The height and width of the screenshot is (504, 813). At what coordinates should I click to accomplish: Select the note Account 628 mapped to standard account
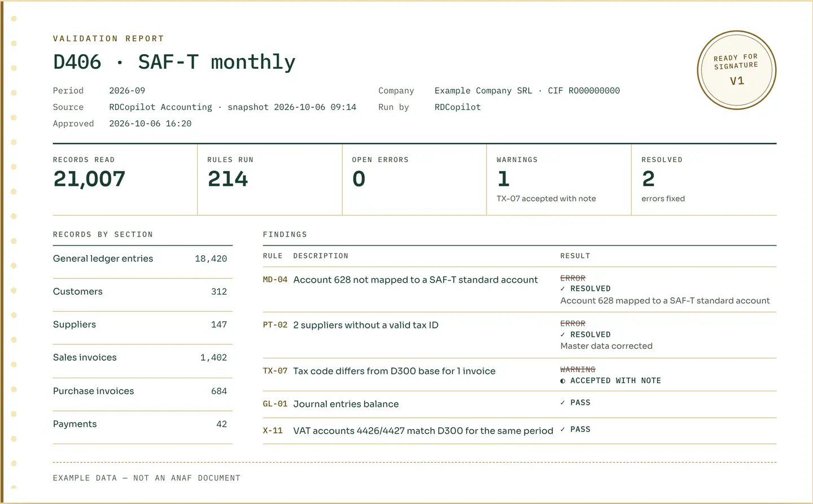pos(665,301)
